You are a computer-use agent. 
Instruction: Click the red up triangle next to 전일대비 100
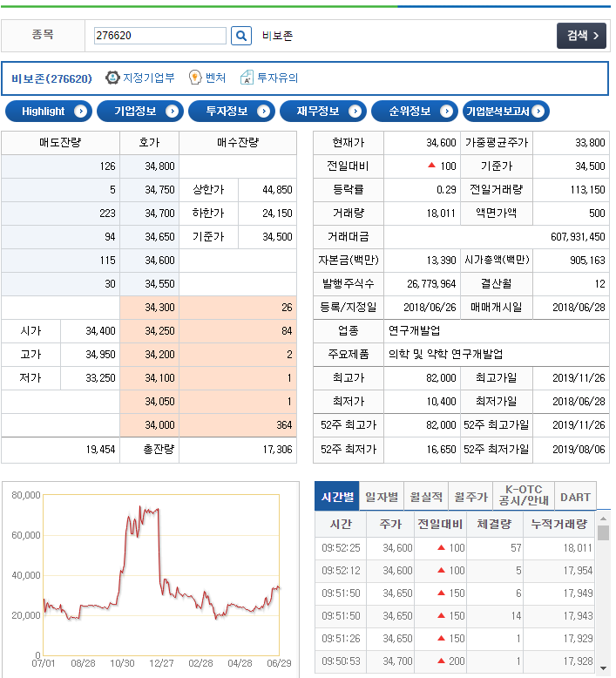coord(431,166)
